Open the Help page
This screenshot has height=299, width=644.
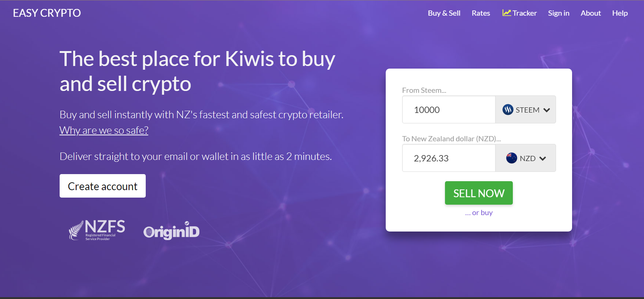pos(620,13)
